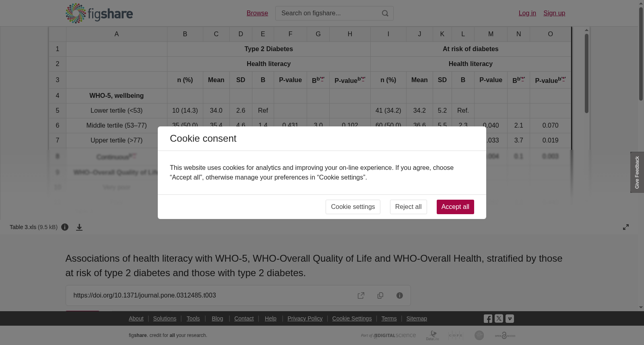Reject all cookies

coord(408,207)
